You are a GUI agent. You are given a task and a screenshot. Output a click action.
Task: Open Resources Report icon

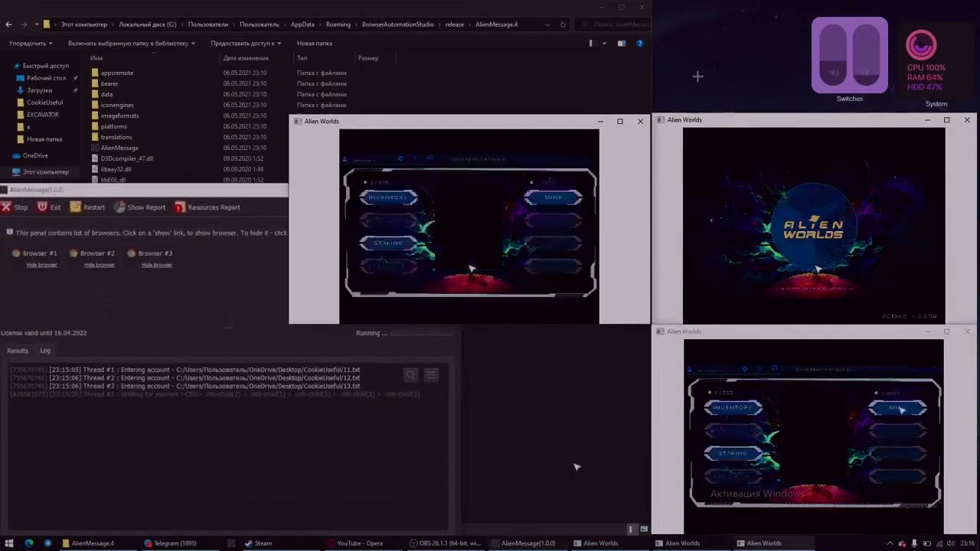click(x=180, y=207)
